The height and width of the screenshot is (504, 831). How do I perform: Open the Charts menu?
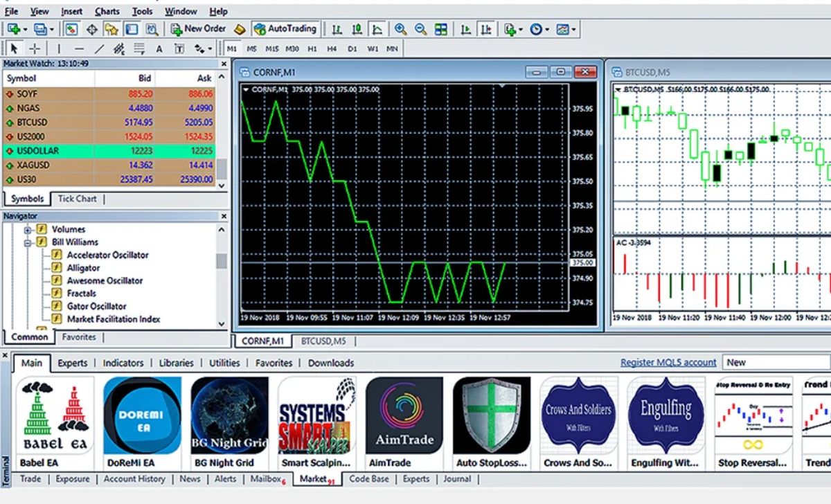coord(107,11)
